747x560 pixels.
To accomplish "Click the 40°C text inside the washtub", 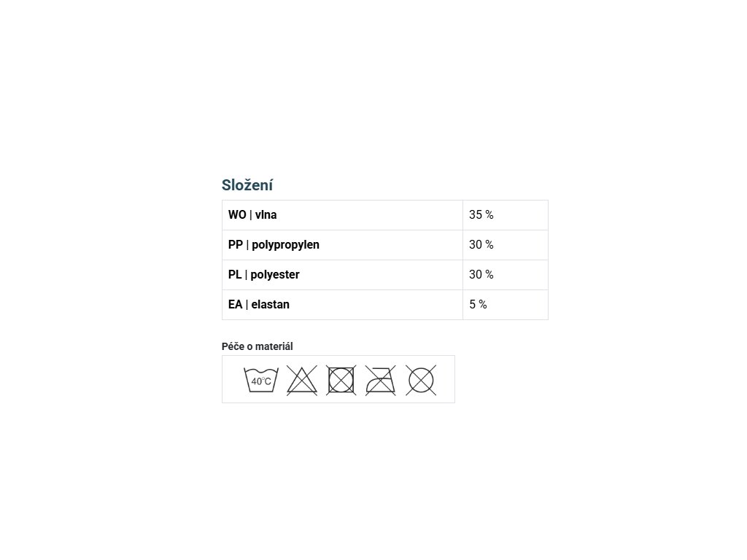I will pyautogui.click(x=261, y=381).
